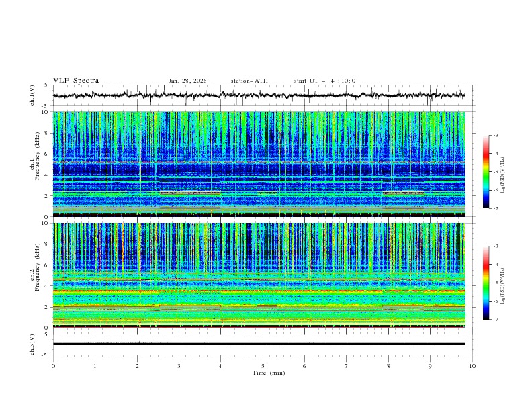Click the VLF Spectra title text
Image resolution: width=532 pixels, height=411 pixels.
(76, 81)
